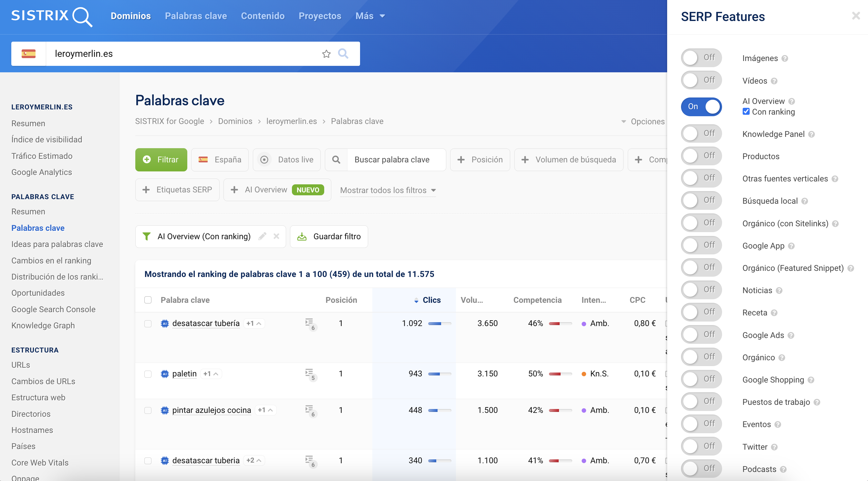Enable the Vídeos SERP feature toggle

pyautogui.click(x=701, y=80)
